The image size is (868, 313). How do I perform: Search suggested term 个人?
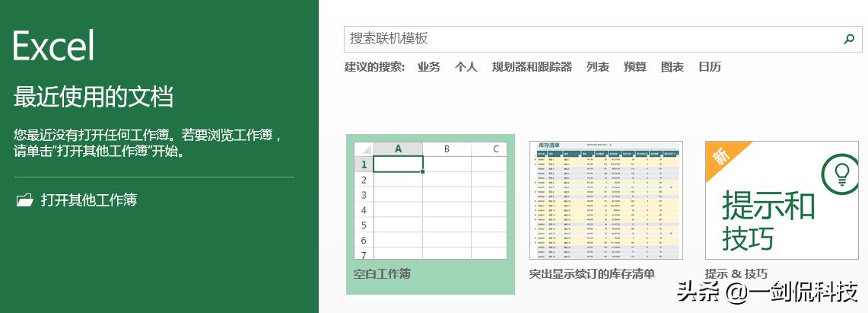(466, 67)
